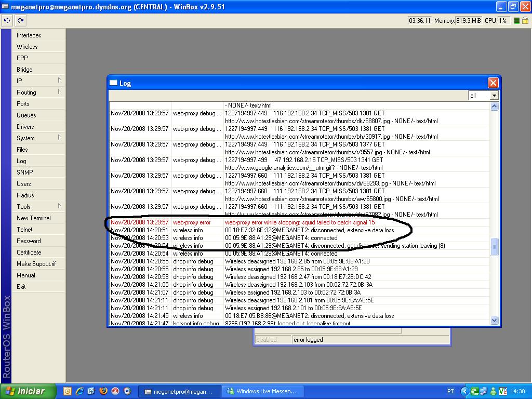Viewport: 532px width, 399px height.
Task: Open Telnet from the sidebar
Action: coord(38,229)
